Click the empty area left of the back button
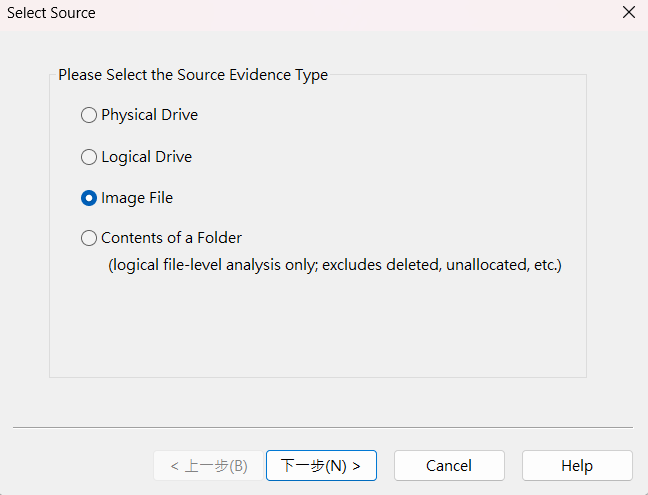Viewport: 648px width, 495px height. 80,466
